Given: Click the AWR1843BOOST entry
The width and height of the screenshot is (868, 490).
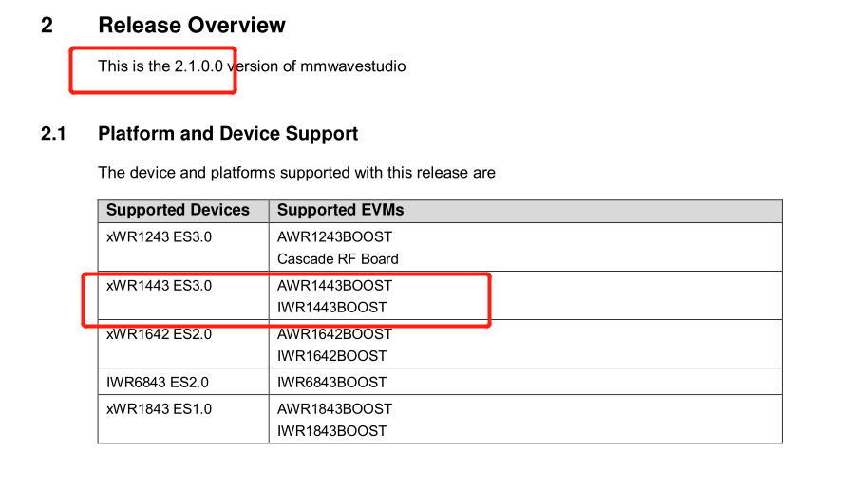Looking at the screenshot, I should [334, 408].
